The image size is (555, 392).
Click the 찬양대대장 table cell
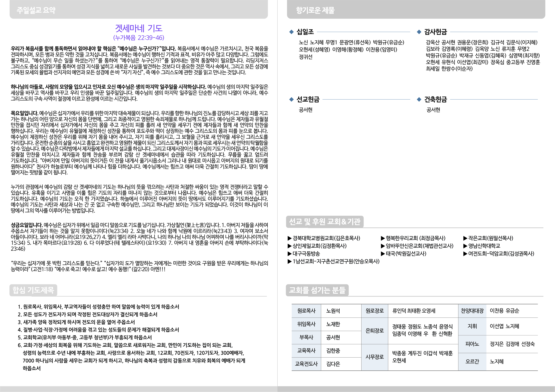(472, 311)
